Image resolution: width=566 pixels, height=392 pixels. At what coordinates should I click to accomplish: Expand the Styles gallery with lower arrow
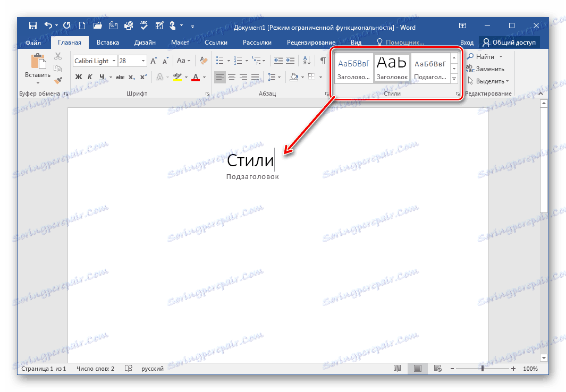pyautogui.click(x=454, y=79)
